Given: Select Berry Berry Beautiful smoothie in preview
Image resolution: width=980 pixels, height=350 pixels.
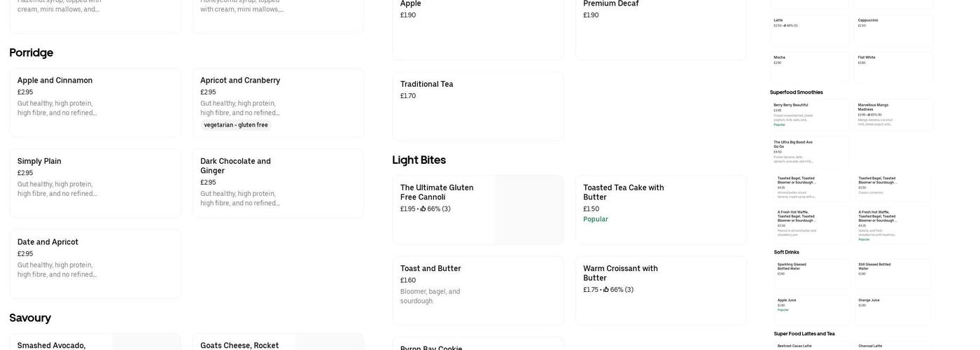Looking at the screenshot, I should 809,115.
